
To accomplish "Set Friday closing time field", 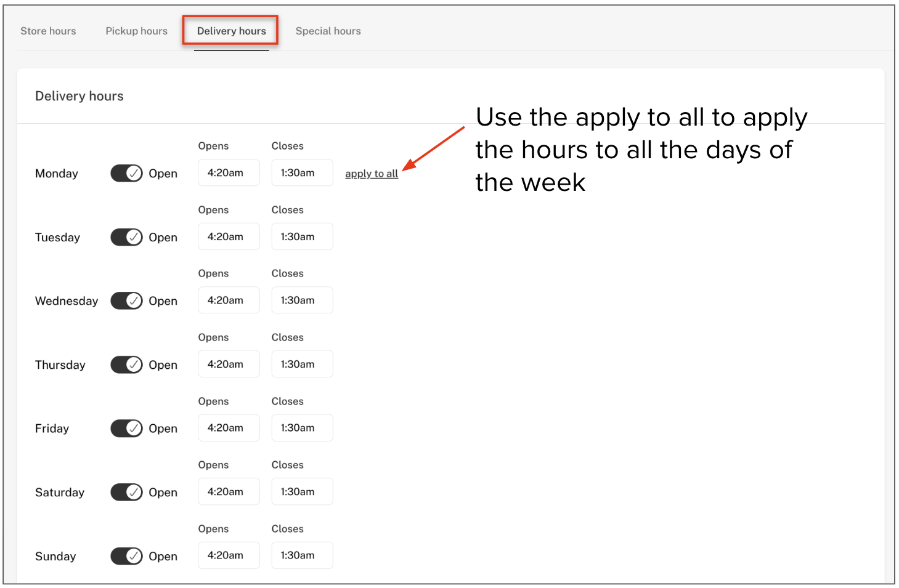I will pos(302,427).
